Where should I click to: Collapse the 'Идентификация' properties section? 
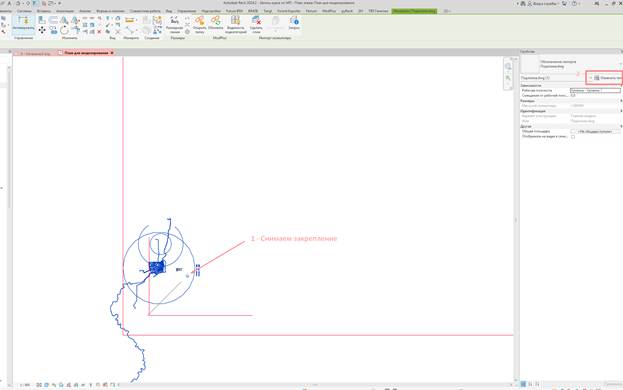571,111
